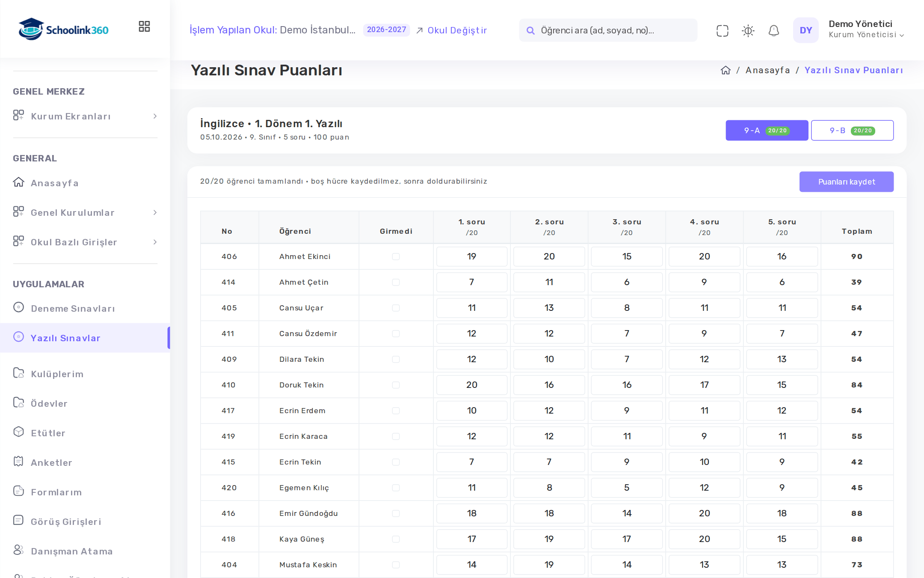The image size is (924, 578).
Task: Click the Etütler cube icon
Action: point(18,432)
